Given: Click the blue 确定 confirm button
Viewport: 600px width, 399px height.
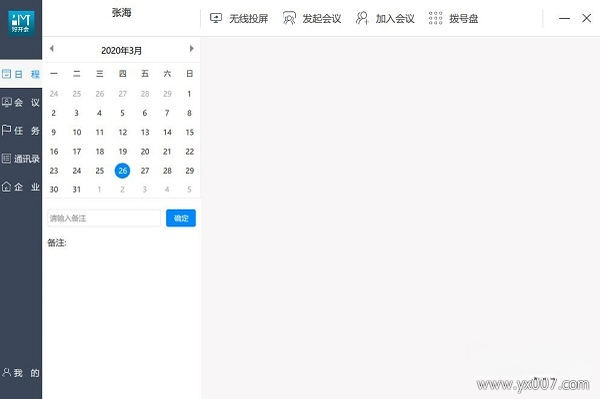Looking at the screenshot, I should (181, 218).
